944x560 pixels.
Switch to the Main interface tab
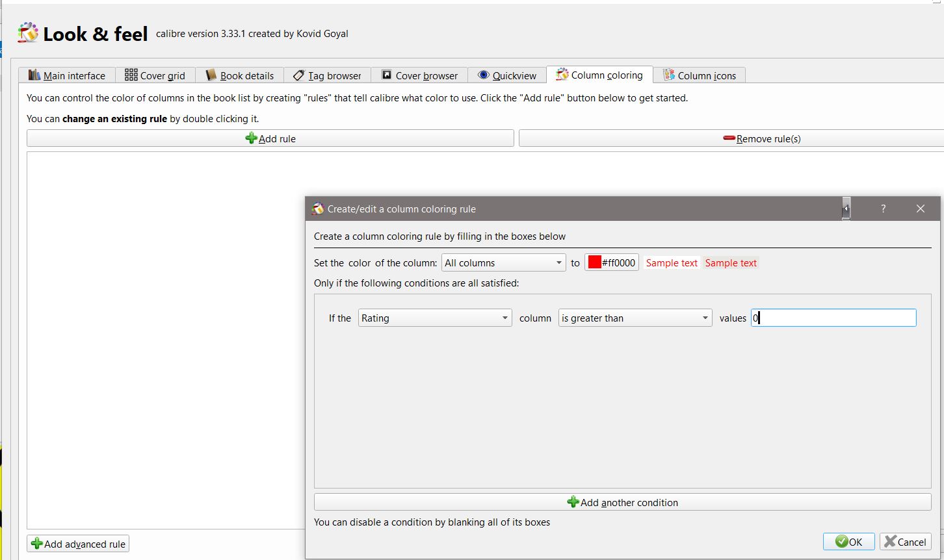tap(67, 75)
